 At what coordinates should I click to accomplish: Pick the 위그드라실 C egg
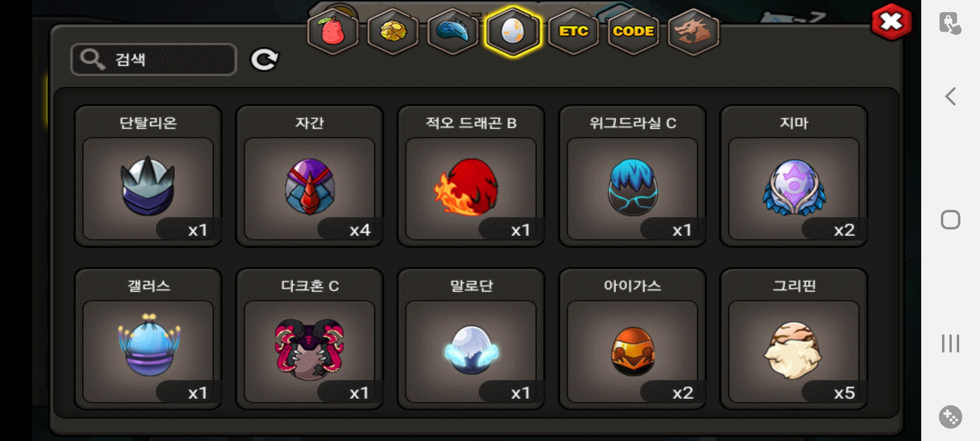click(x=633, y=176)
